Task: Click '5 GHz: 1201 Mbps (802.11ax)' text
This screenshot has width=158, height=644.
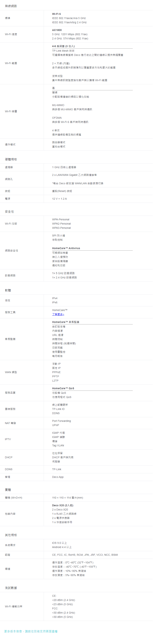Action: pos(70,34)
